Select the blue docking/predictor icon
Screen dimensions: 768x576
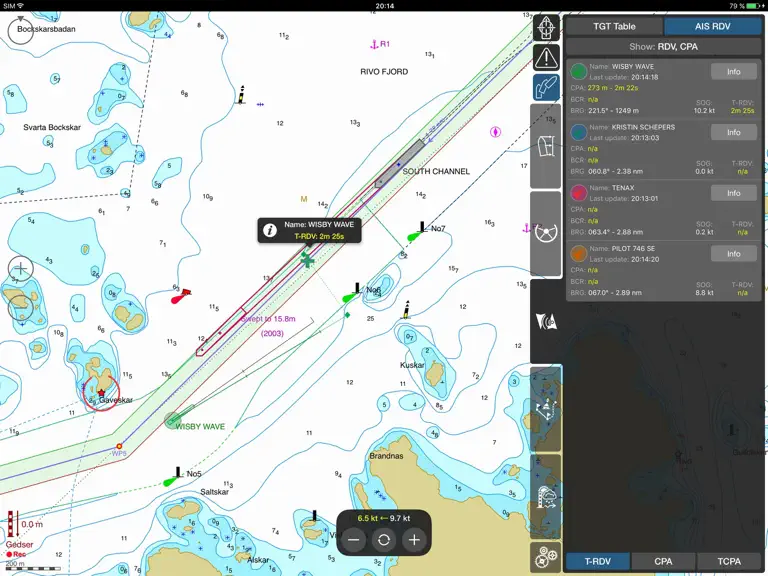click(546, 88)
